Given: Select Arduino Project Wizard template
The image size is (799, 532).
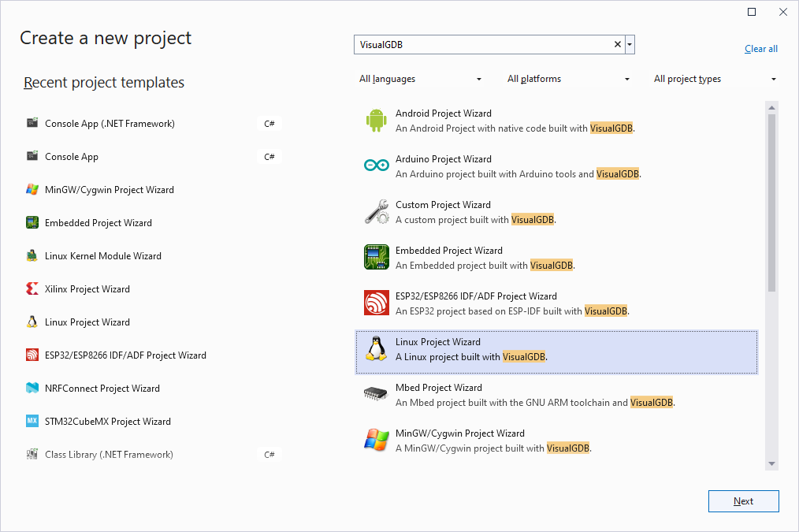Looking at the screenshot, I should point(556,166).
